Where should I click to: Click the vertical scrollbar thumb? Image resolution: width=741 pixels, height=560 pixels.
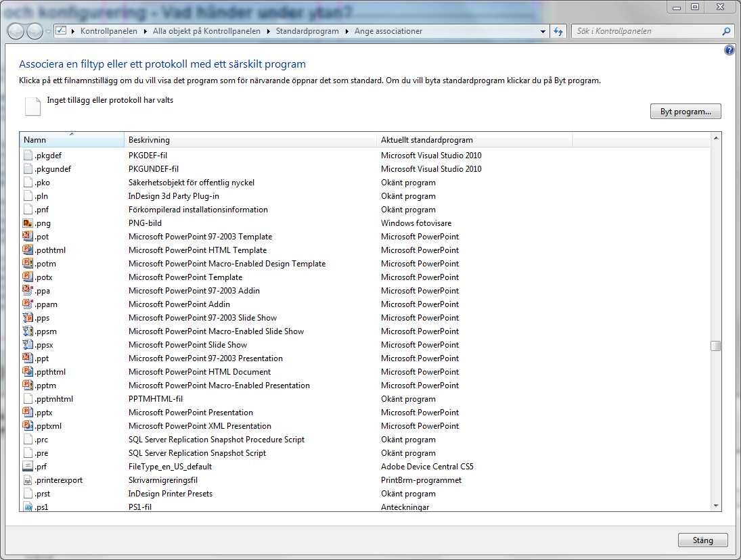point(715,346)
